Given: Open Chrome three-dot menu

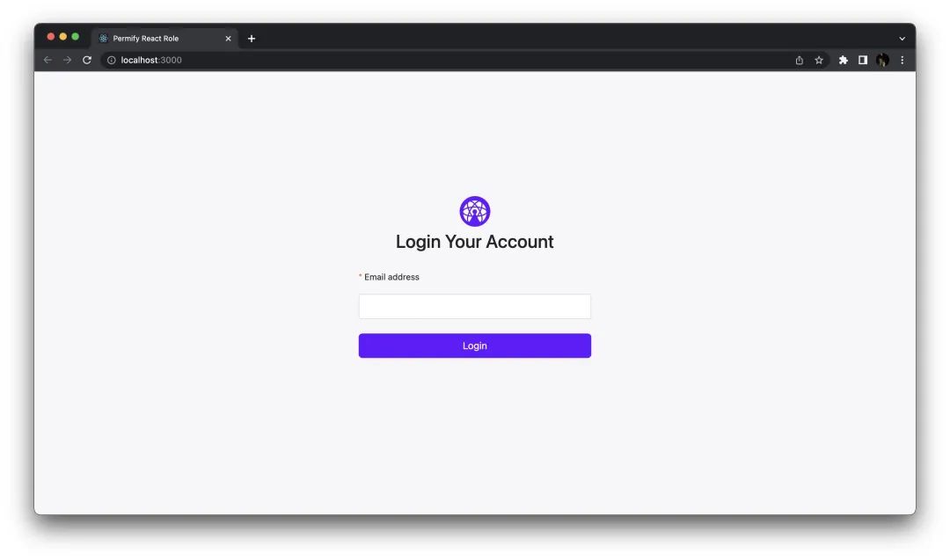Looking at the screenshot, I should (x=902, y=60).
